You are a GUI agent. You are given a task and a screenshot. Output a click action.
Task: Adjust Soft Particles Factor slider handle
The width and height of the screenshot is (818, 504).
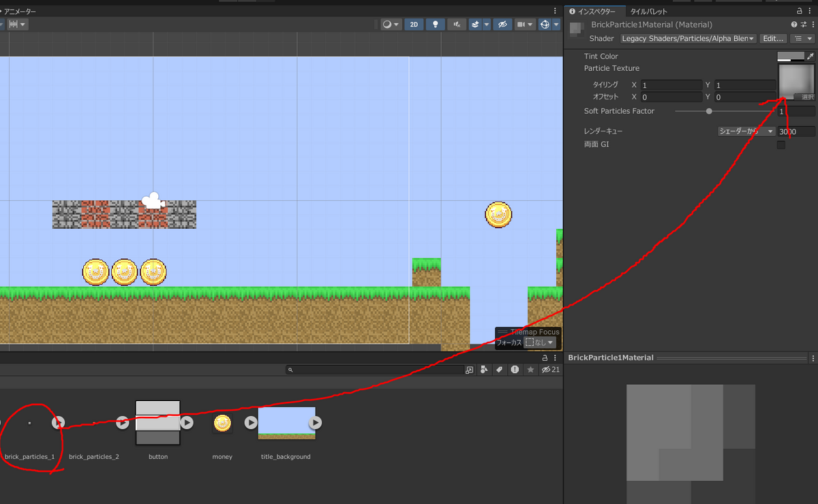pyautogui.click(x=709, y=111)
